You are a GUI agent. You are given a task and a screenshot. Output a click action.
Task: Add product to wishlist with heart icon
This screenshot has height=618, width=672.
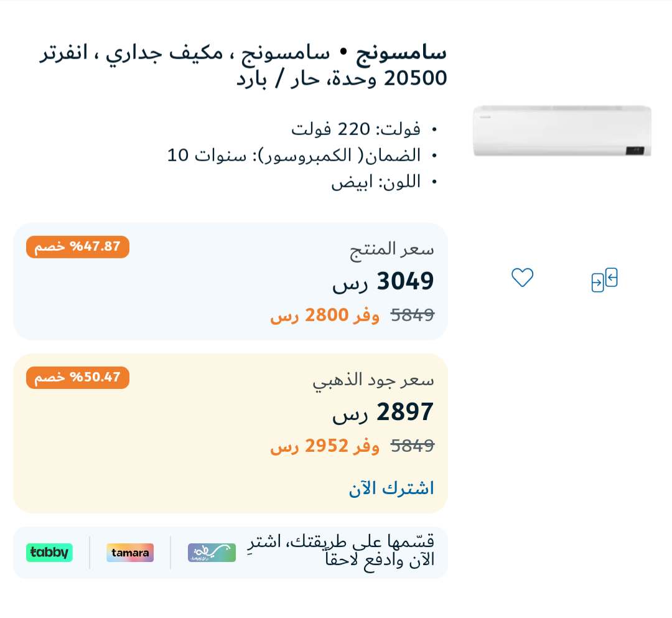[523, 278]
